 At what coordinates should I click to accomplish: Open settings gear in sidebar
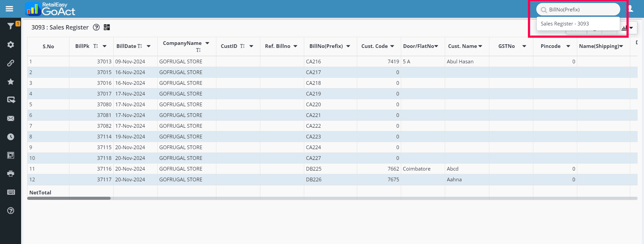pyautogui.click(x=11, y=45)
